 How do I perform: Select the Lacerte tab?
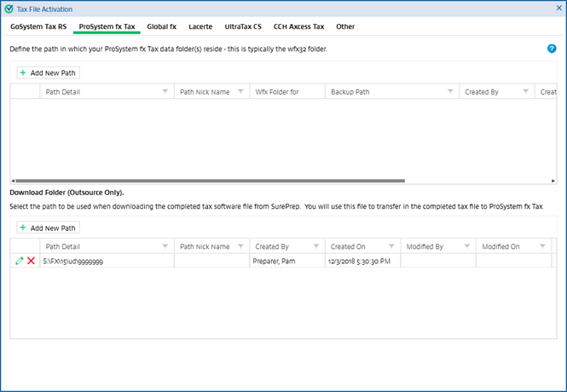click(x=200, y=26)
